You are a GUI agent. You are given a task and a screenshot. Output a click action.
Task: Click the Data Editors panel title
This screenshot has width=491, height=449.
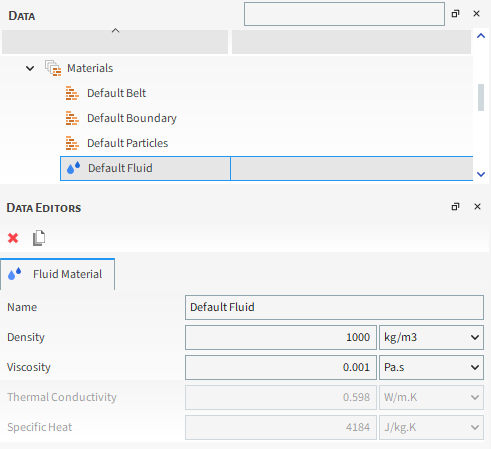(x=44, y=208)
